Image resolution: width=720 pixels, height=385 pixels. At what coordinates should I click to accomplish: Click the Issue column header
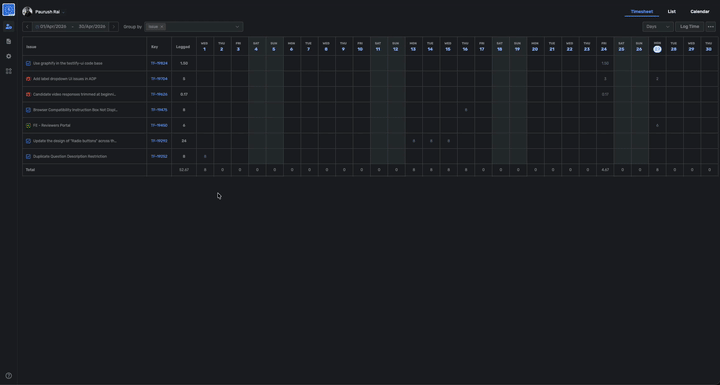pos(84,47)
